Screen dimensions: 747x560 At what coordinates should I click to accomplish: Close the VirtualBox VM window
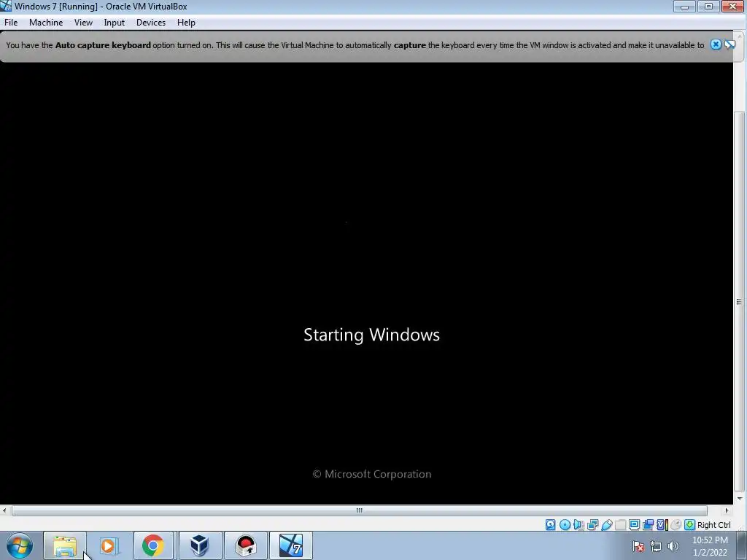coord(733,6)
